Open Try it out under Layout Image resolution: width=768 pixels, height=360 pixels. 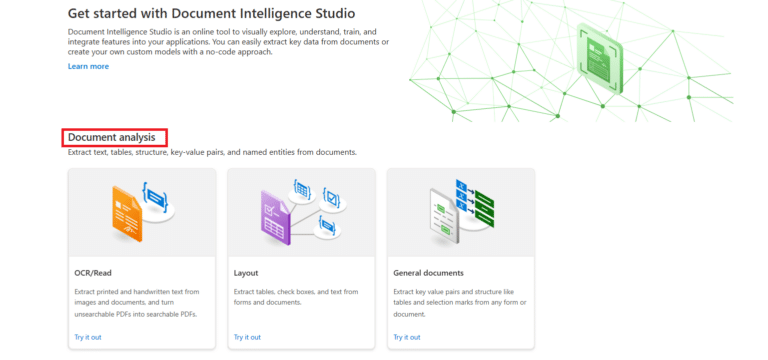247,337
